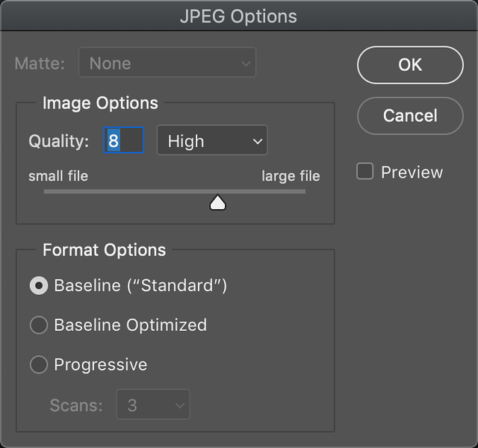
Task: Click the Quality value input field
Action: click(x=124, y=140)
